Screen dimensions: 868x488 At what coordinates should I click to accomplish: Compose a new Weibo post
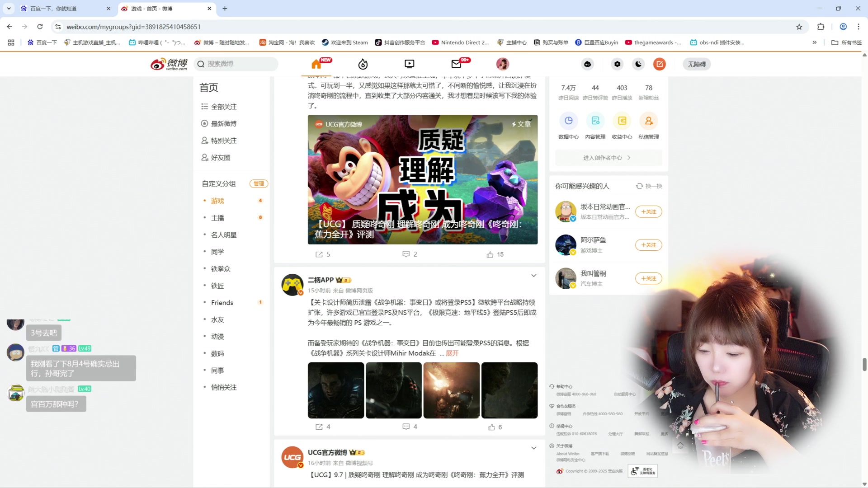coord(660,64)
